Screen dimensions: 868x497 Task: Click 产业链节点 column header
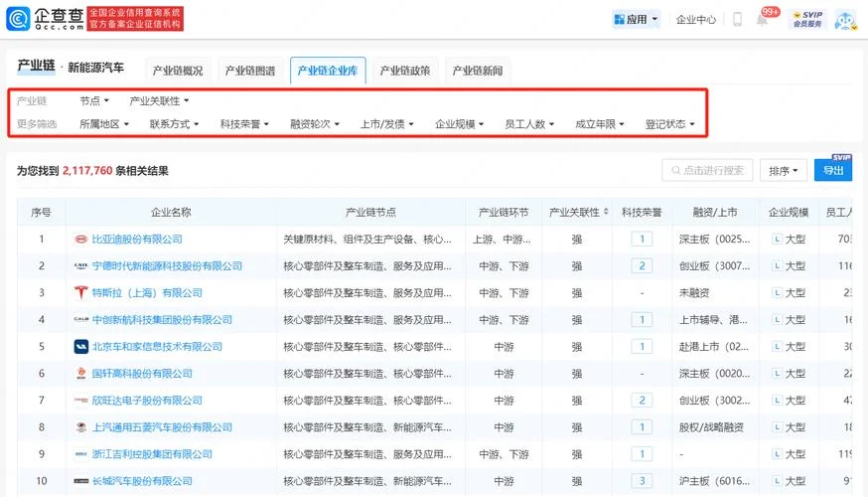pos(370,212)
